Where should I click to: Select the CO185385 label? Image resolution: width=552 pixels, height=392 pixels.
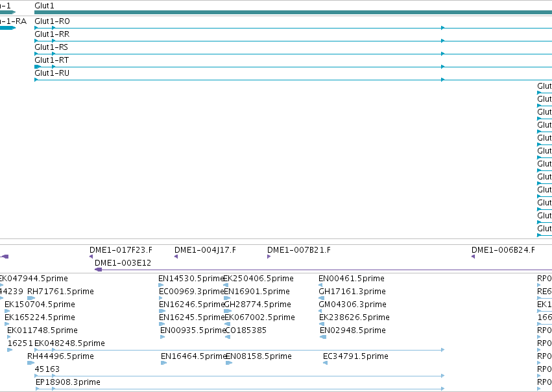pos(246,331)
